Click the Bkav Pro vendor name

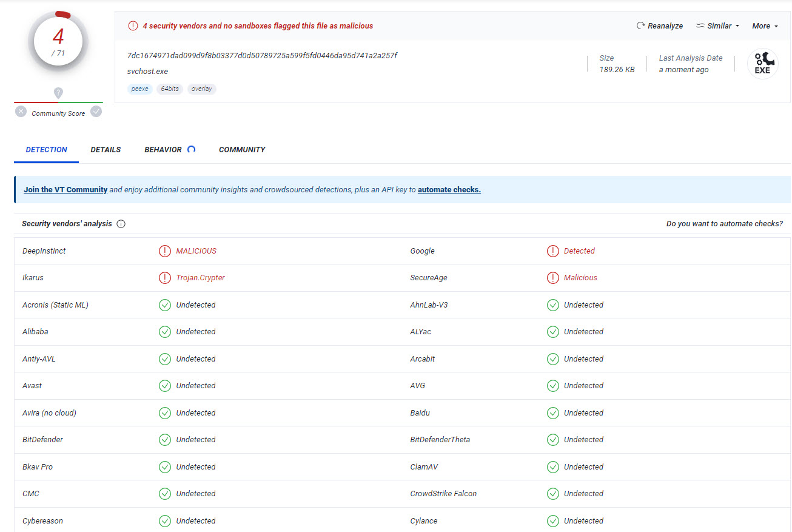click(38, 467)
